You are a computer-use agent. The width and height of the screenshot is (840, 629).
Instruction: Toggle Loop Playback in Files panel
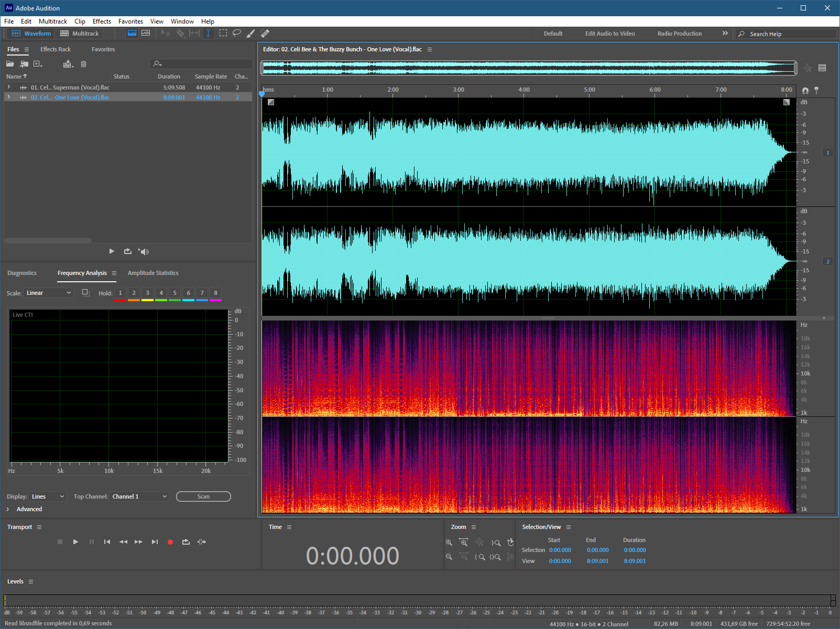coord(127,251)
